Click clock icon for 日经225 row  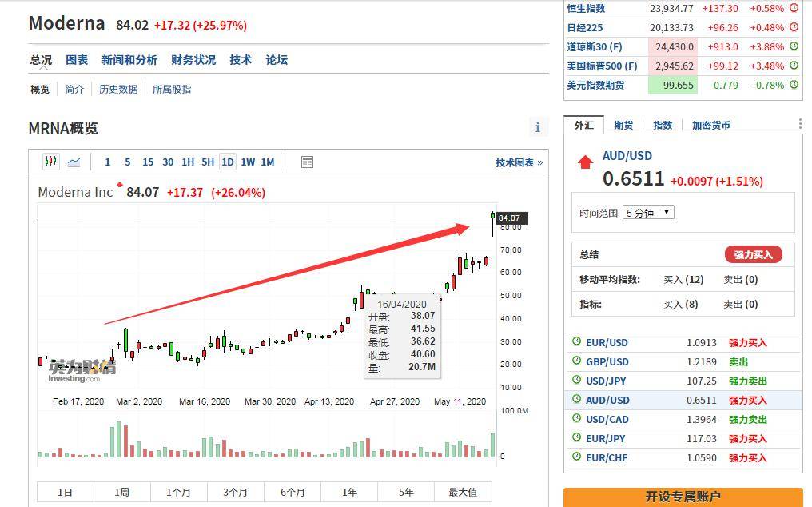point(794,27)
